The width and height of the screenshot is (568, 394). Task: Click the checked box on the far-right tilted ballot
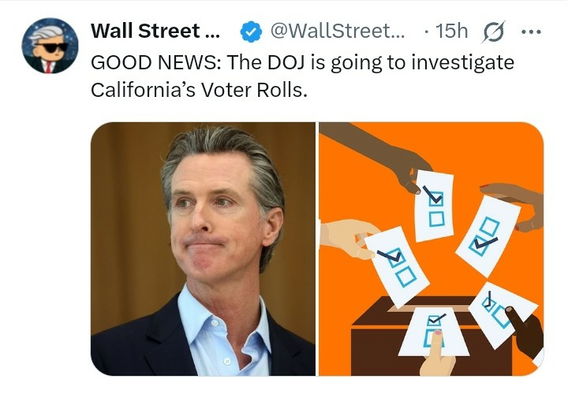480,246
